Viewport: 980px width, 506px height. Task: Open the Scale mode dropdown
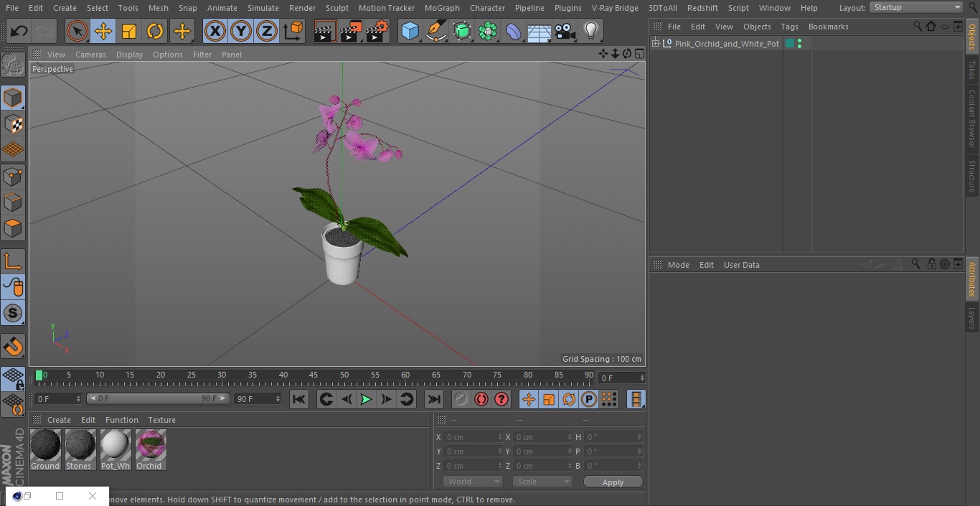point(543,482)
